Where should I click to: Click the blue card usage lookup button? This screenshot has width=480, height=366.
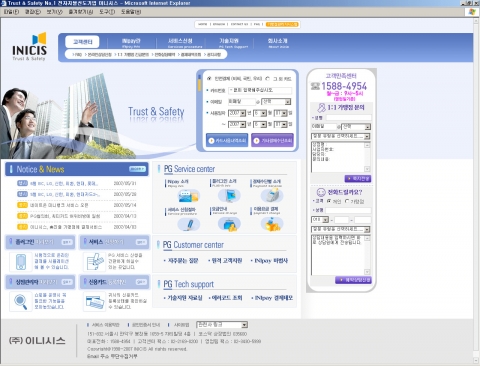pos(227,140)
